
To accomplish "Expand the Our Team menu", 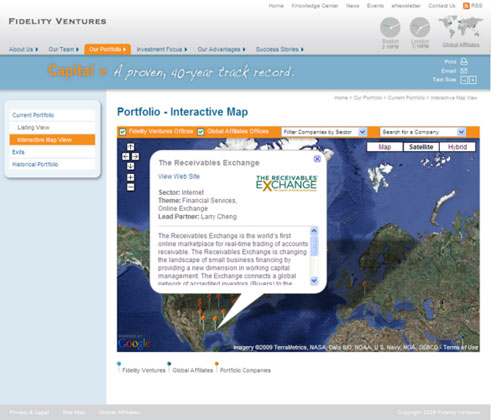I will 64,49.
